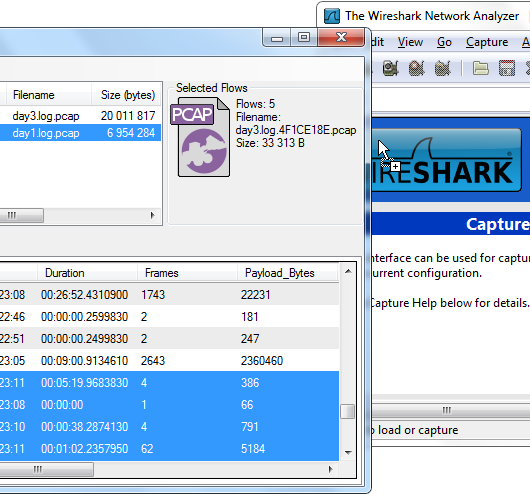Sort the flows by the Duration column
This screenshot has height=496, width=530.
click(87, 273)
